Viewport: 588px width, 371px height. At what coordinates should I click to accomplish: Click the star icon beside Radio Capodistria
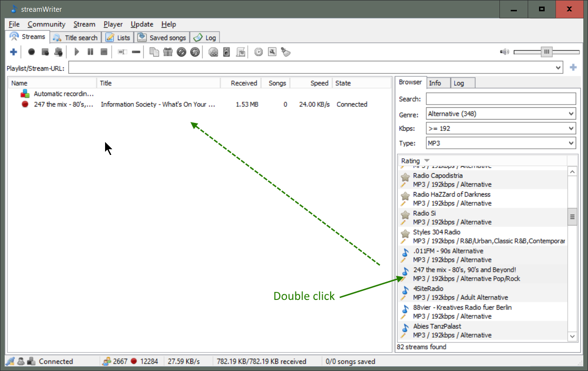(405, 177)
